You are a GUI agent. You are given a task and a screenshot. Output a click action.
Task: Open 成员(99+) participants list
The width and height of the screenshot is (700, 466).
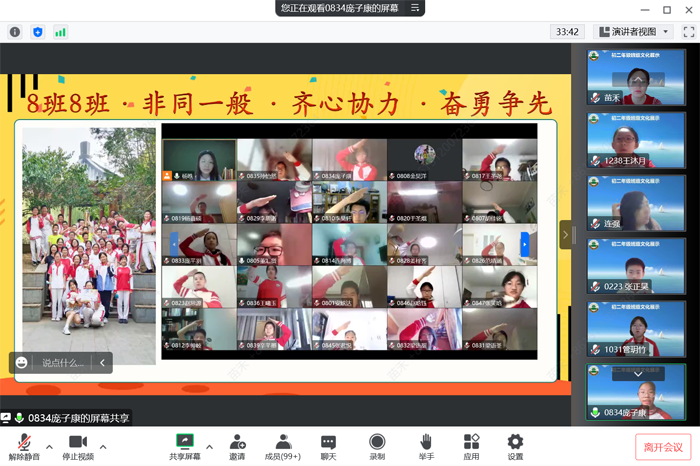pyautogui.click(x=283, y=447)
